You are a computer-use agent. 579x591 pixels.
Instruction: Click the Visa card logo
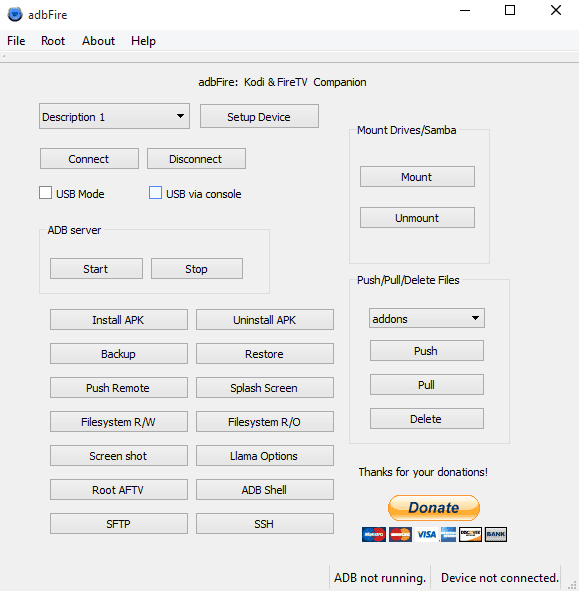(x=426, y=534)
